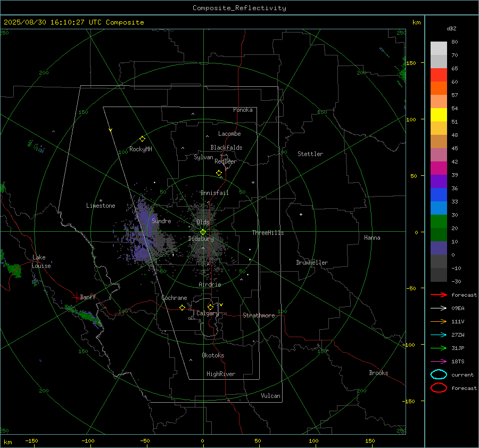Click the yellow diamond marker below RedDeer
This screenshot has width=479, height=448.
[219, 173]
